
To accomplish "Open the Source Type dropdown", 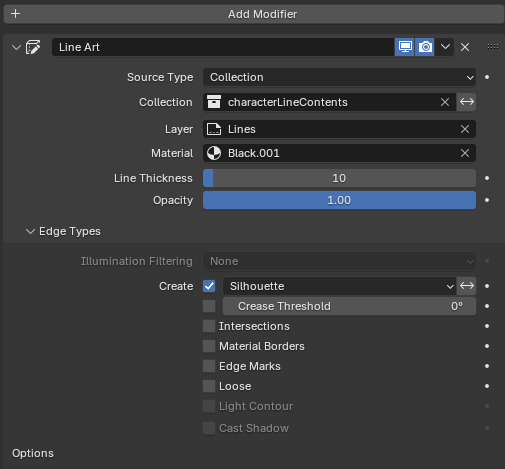I will (x=339, y=77).
